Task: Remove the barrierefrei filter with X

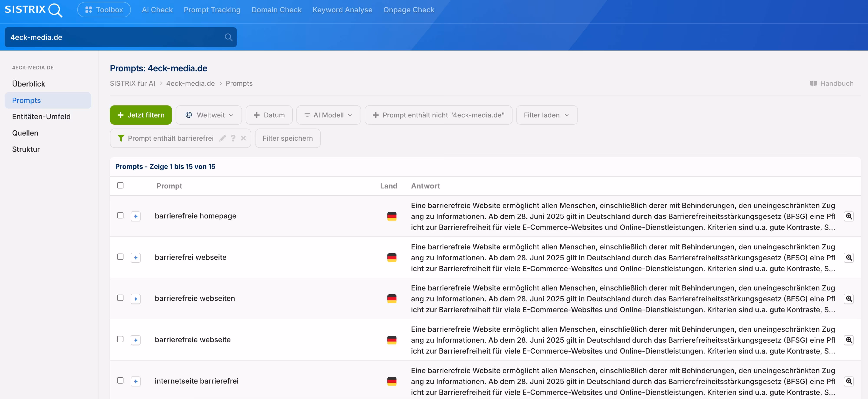Action: (x=243, y=138)
